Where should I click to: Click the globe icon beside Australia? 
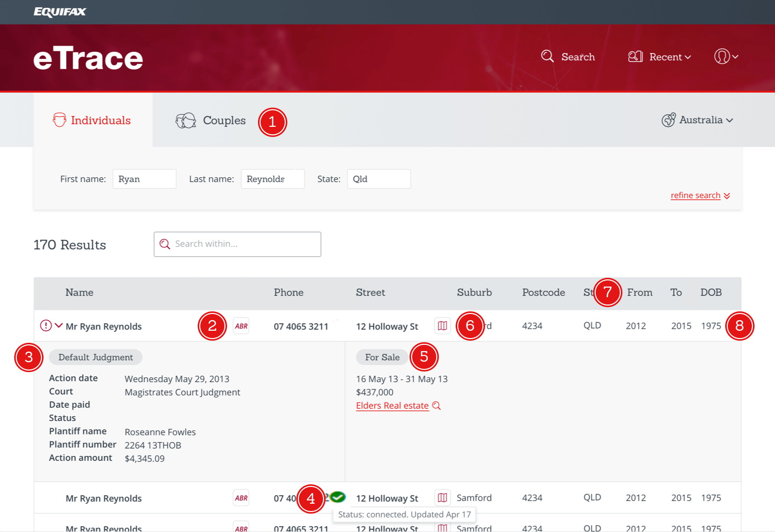tap(669, 120)
